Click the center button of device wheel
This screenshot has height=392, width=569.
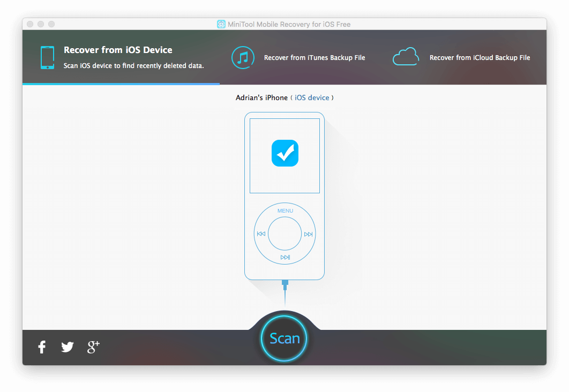click(x=285, y=233)
